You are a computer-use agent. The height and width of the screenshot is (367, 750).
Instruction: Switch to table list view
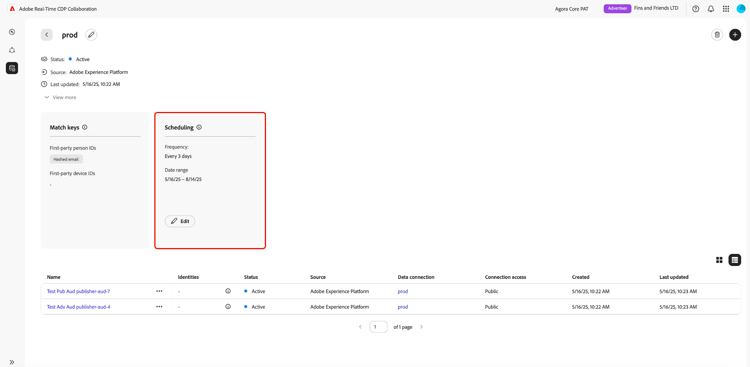(x=735, y=260)
